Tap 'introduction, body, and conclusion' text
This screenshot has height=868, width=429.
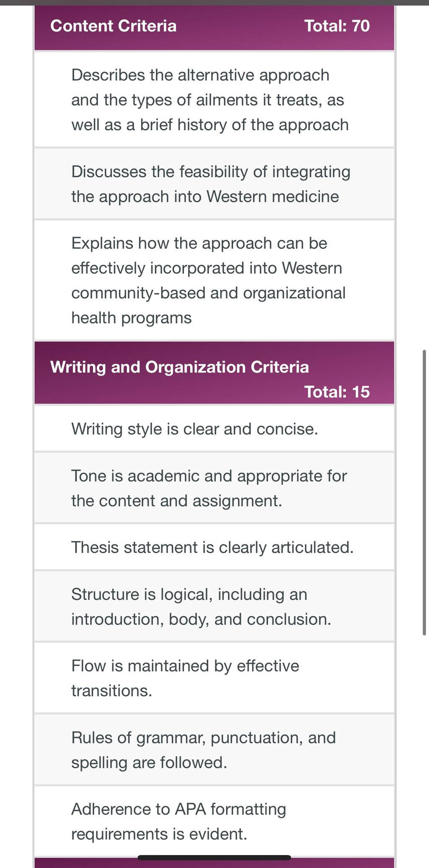click(x=201, y=619)
